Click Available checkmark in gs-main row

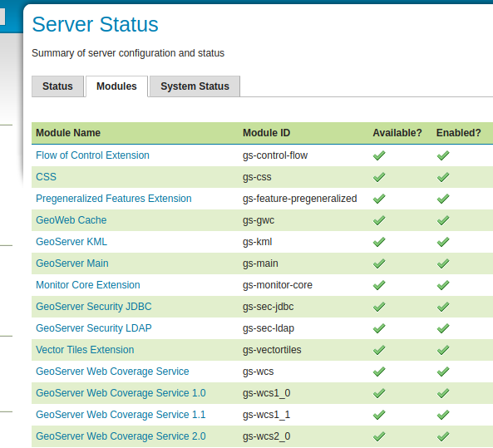tap(379, 263)
